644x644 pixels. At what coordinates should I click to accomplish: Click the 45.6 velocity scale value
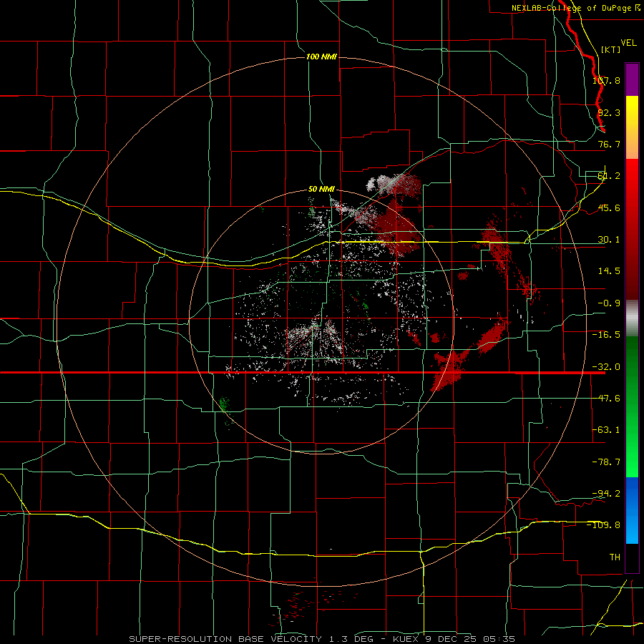click(x=609, y=208)
